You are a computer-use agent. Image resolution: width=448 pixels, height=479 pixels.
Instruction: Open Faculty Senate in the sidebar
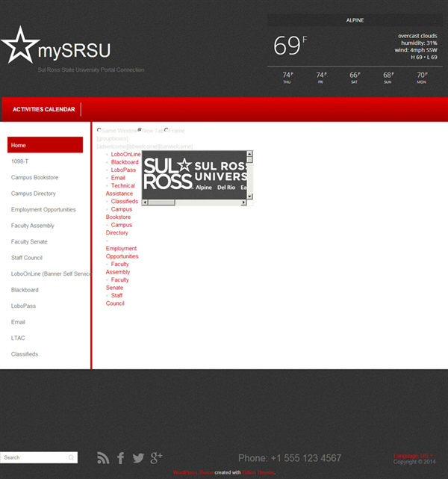pos(29,242)
